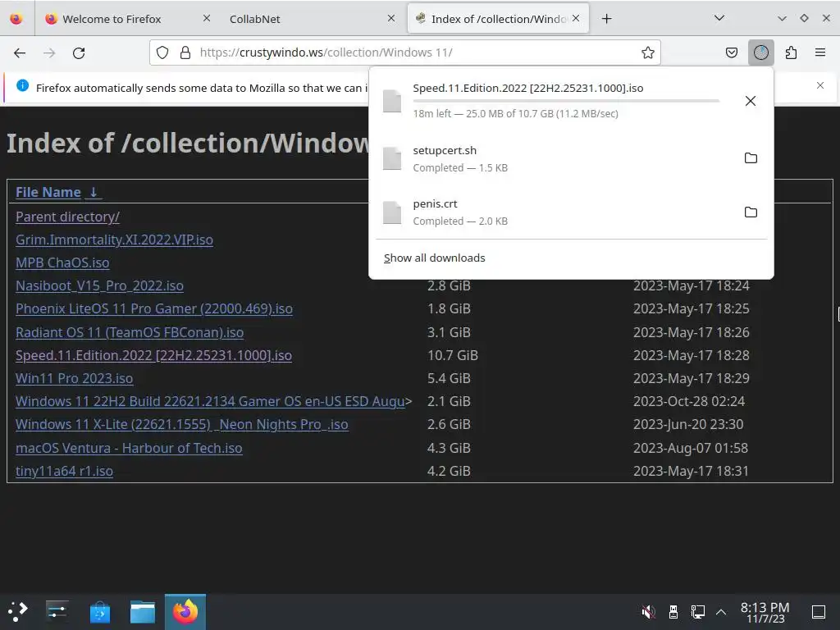Launch the Discover store taskbar icon

(99, 611)
